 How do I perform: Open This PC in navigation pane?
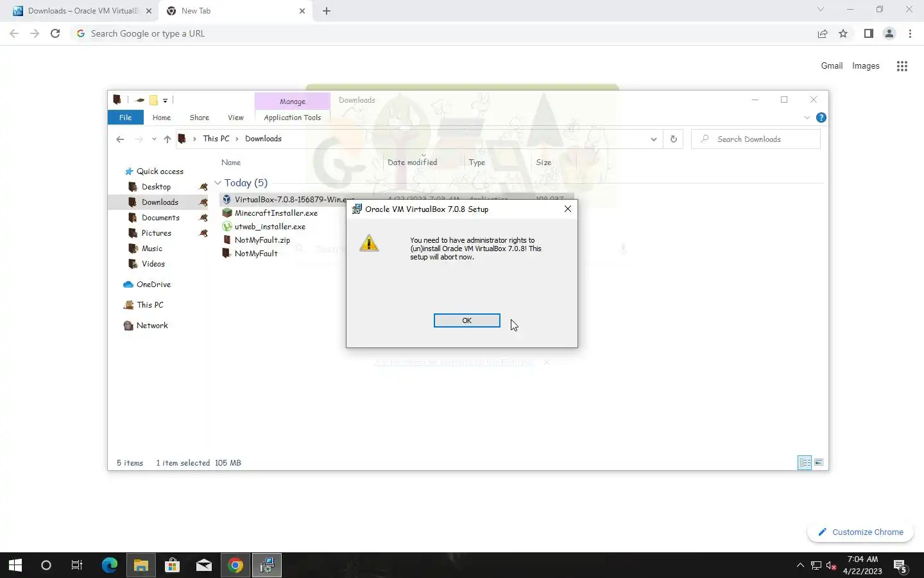point(150,305)
